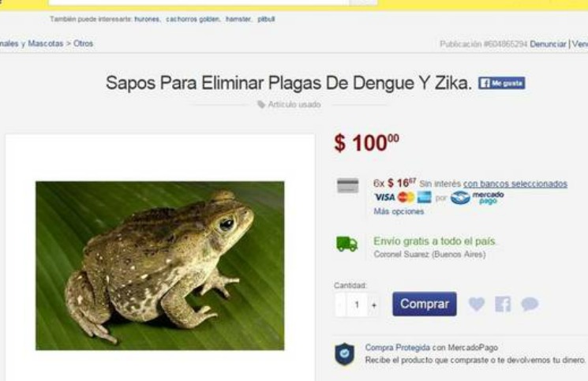Click the heart favorite icon
588x381 pixels.
tap(477, 304)
